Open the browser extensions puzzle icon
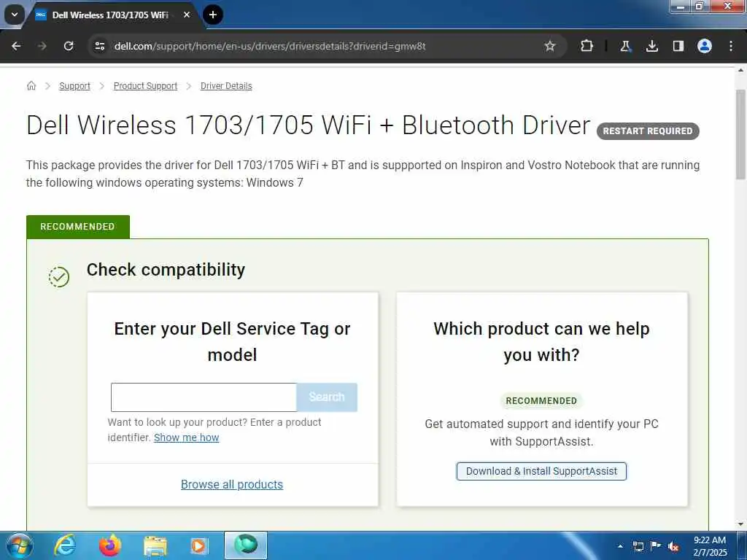Viewport: 747px width, 560px height. pos(587,46)
